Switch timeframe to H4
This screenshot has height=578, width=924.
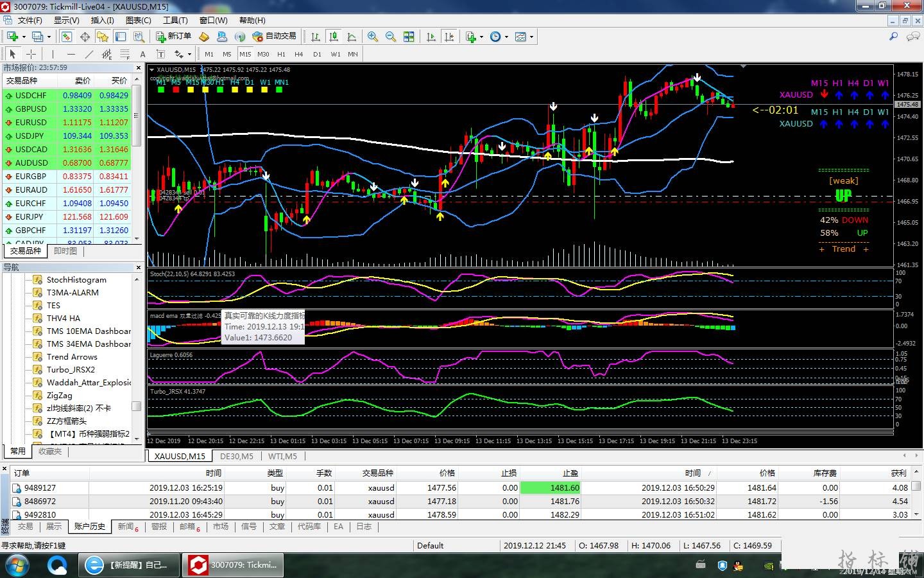point(298,55)
